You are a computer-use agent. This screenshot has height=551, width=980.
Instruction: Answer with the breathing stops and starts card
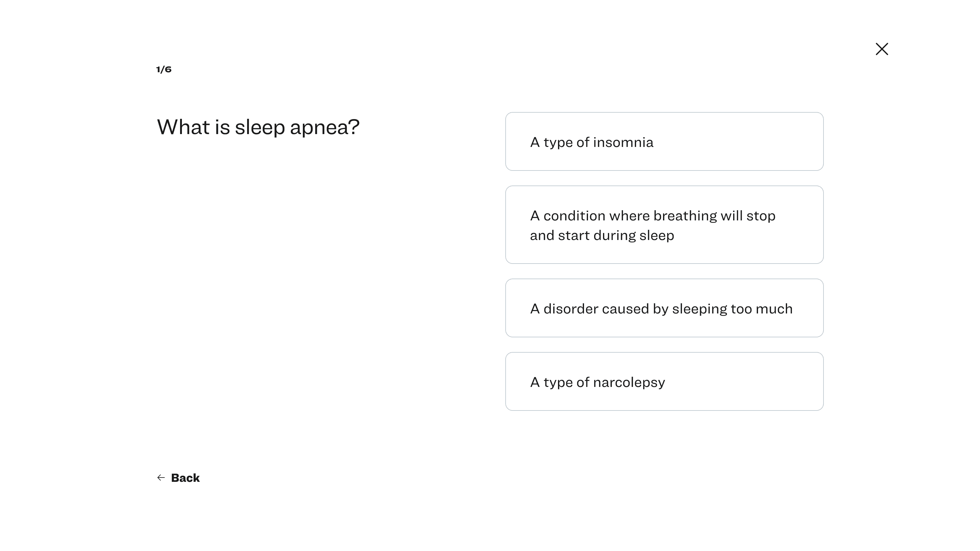point(664,225)
